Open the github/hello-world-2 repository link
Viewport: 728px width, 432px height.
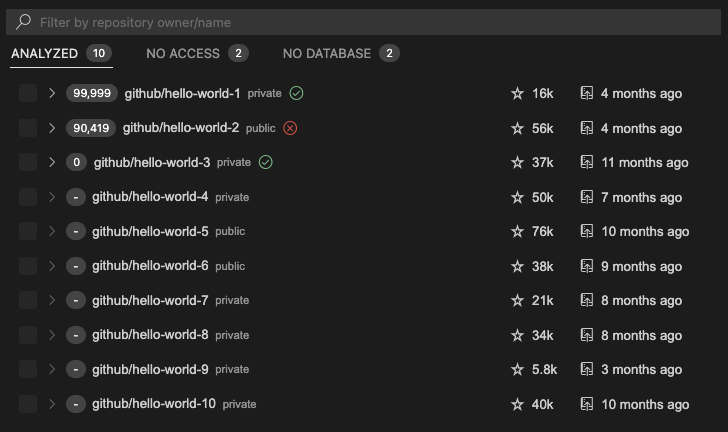(x=181, y=128)
